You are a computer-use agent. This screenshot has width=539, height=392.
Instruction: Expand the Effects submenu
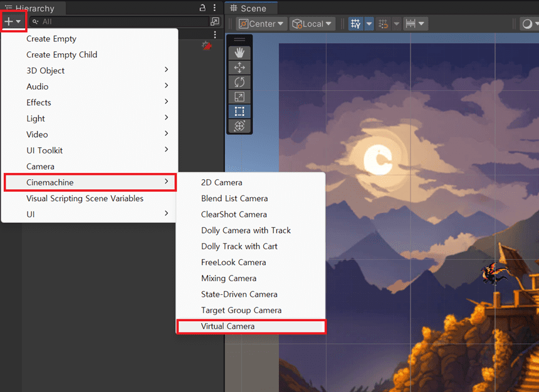pyautogui.click(x=90, y=102)
